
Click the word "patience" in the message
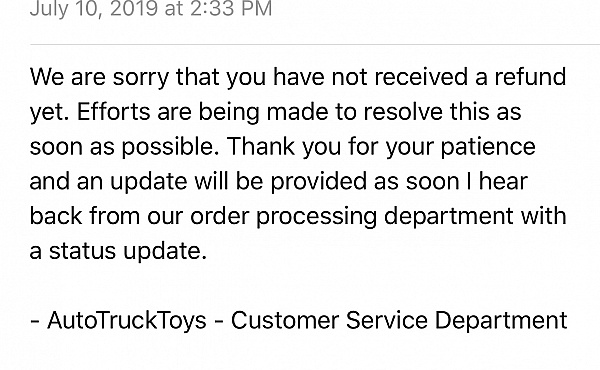488,147
